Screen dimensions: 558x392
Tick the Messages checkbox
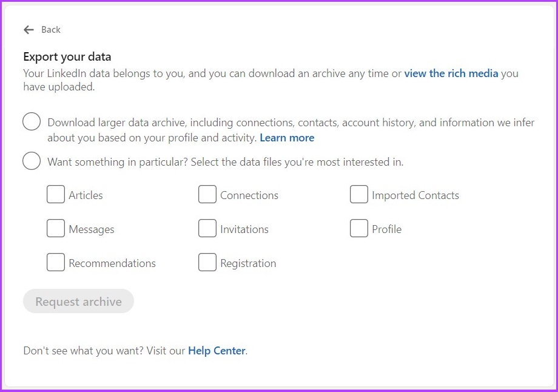click(56, 228)
